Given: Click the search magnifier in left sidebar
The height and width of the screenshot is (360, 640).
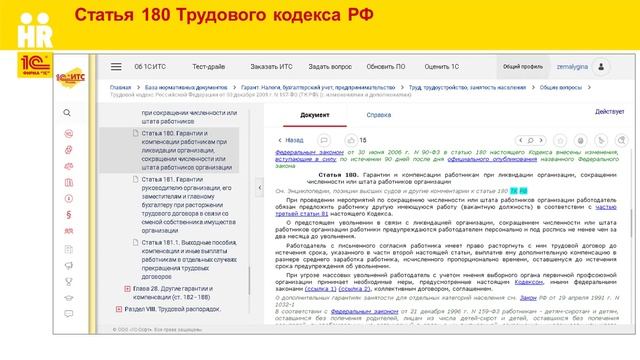Looking at the screenshot, I should point(67,113).
